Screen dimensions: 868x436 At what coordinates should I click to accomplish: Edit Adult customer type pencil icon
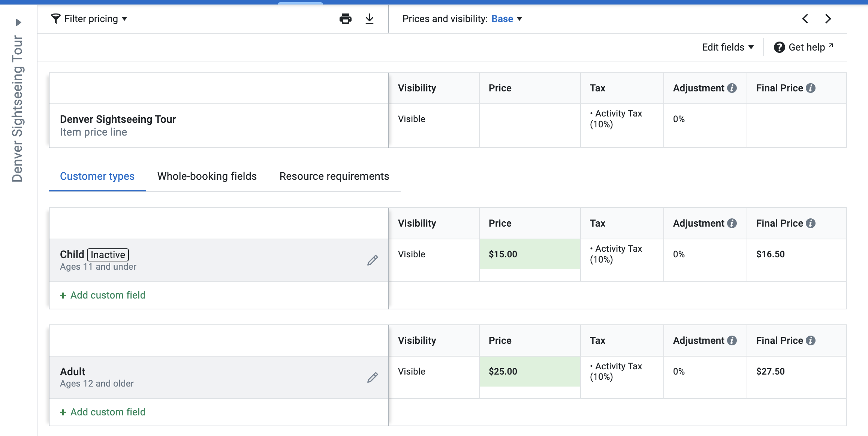(x=372, y=377)
